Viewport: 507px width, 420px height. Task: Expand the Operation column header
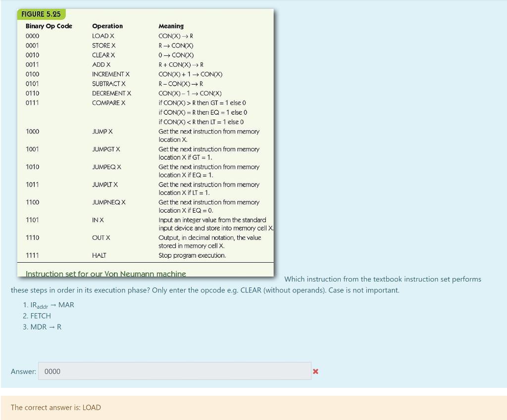pyautogui.click(x=107, y=26)
